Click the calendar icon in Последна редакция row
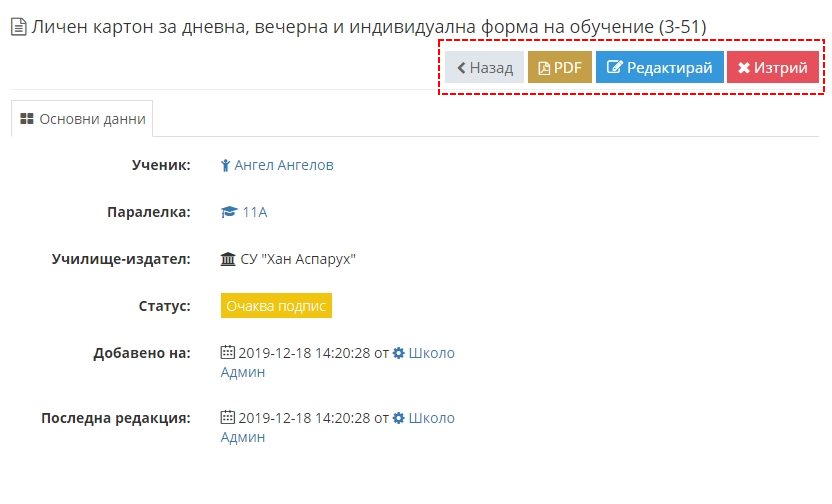This screenshot has height=504, width=832. click(228, 418)
